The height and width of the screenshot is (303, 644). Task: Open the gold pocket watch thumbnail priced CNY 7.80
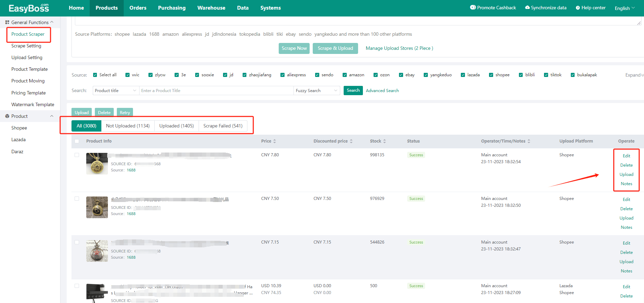click(97, 164)
